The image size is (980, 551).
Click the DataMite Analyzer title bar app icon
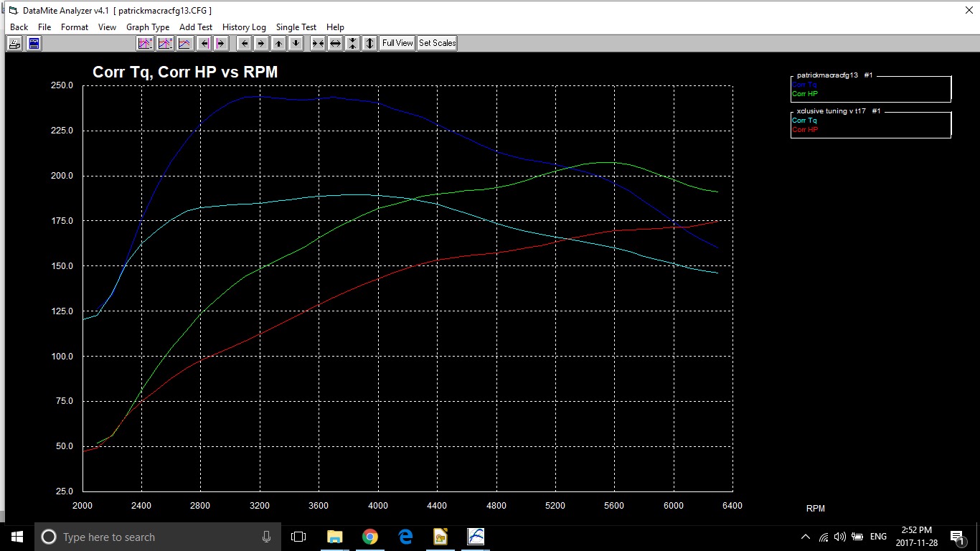[x=12, y=10]
